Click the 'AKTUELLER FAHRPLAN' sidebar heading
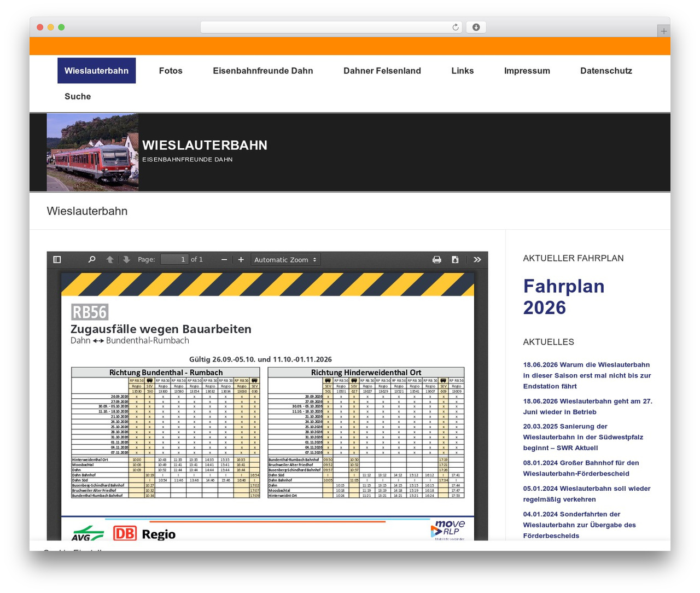This screenshot has width=700, height=593. tap(573, 258)
